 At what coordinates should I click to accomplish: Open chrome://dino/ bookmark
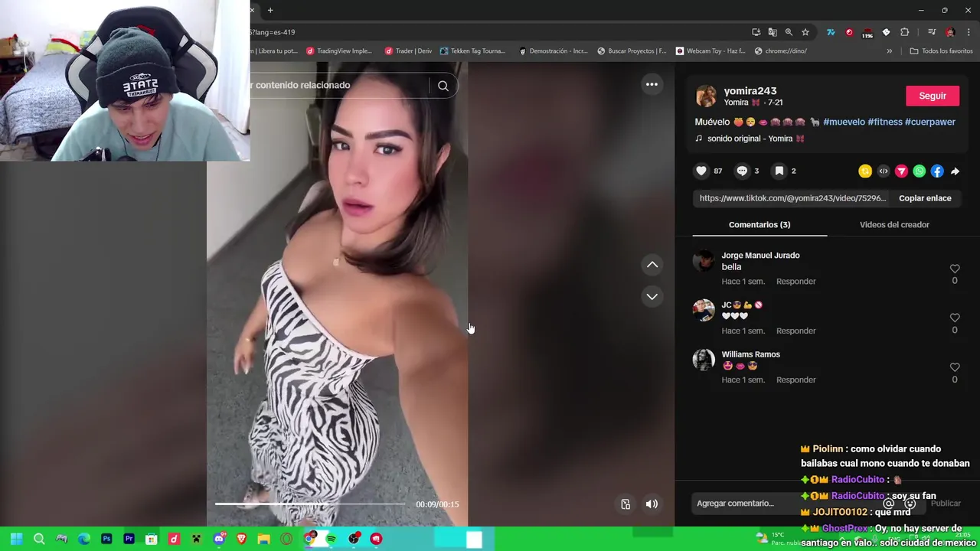(780, 51)
